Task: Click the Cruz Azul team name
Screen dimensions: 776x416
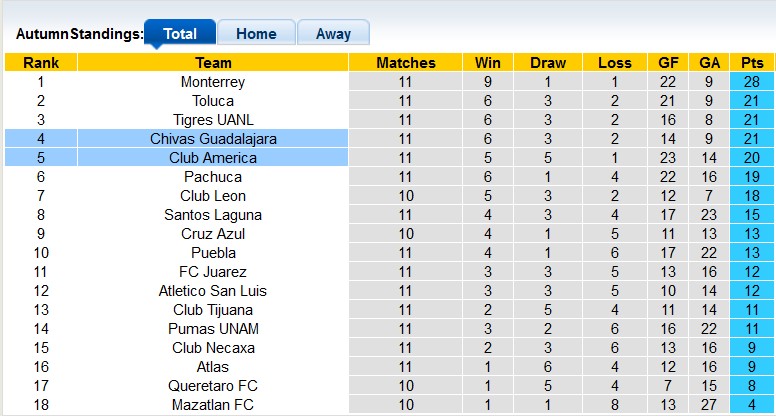Action: (213, 234)
